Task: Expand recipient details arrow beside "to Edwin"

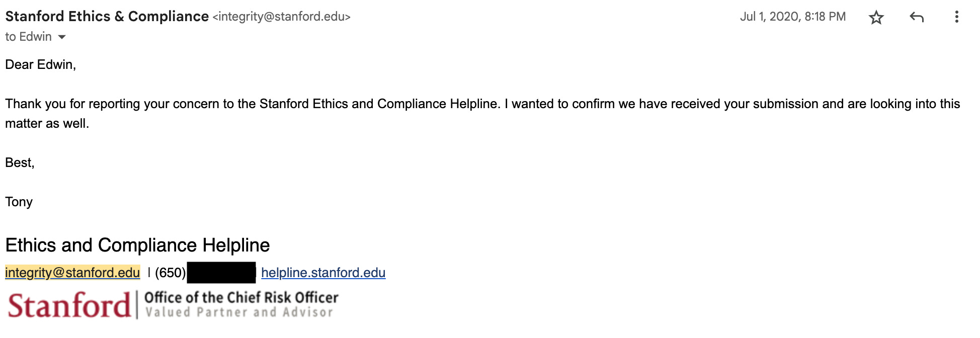Action: pyautogui.click(x=62, y=37)
